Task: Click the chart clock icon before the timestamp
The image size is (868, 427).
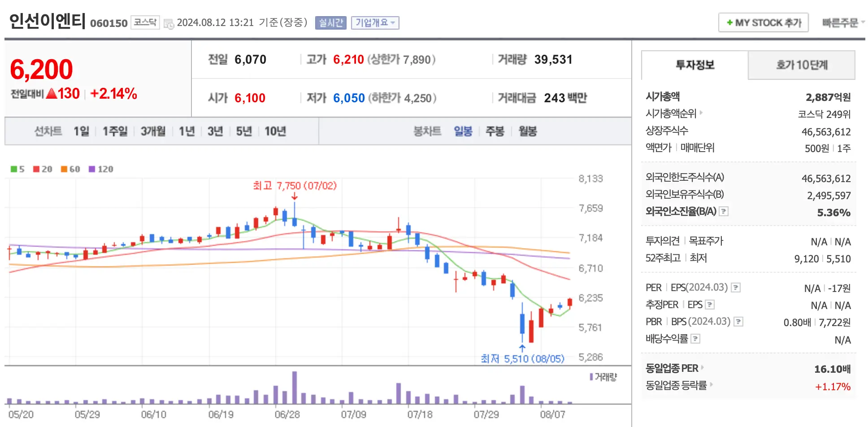Action: [x=168, y=23]
